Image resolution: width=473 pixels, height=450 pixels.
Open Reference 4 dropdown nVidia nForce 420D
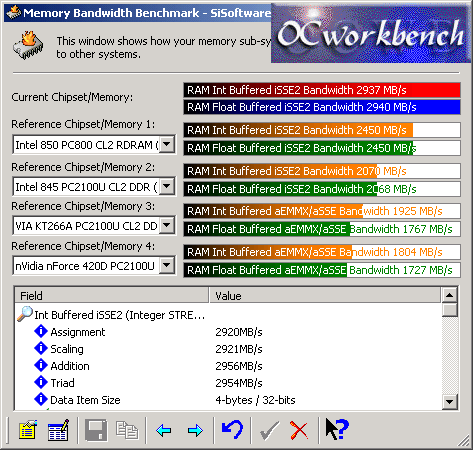(x=167, y=266)
